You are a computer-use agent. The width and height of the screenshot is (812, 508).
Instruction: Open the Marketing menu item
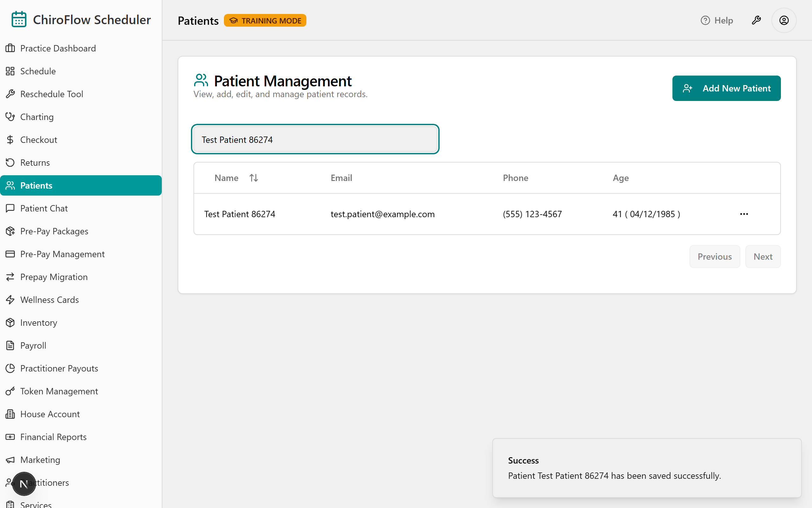tap(81, 459)
